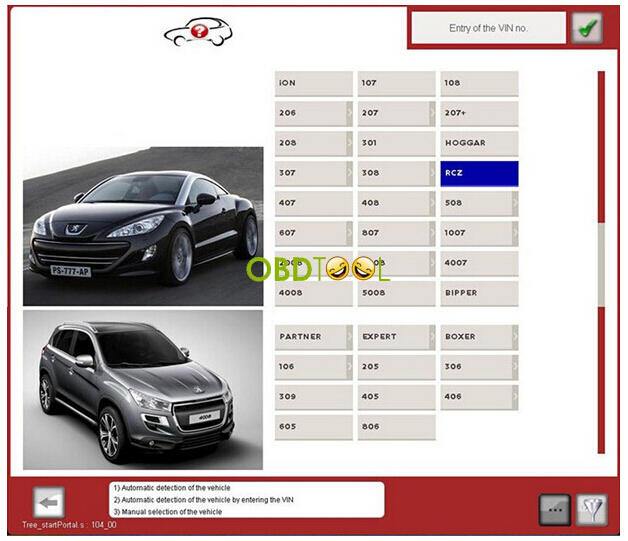This screenshot has width=628, height=541.
Task: Choose the 301 model button
Action: pos(397,143)
